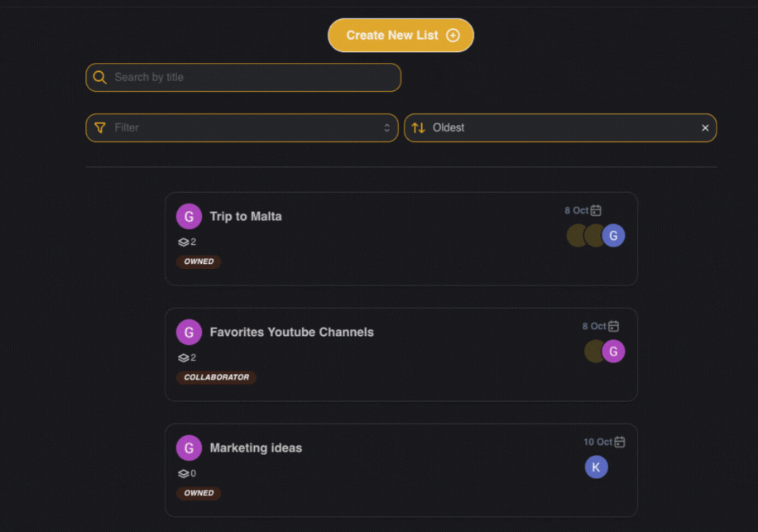Screen dimensions: 758x532
Task: Click the calendar icon next to 10 Oct
Action: (620, 442)
